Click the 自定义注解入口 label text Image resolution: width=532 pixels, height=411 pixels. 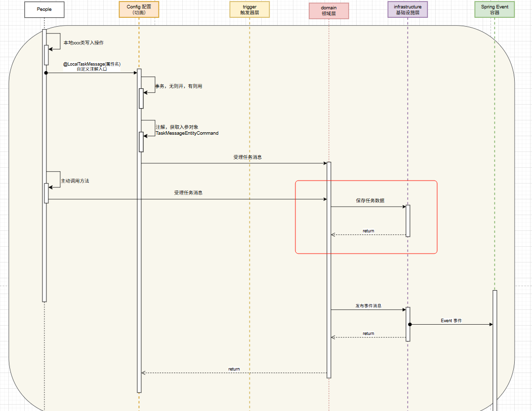coord(92,70)
